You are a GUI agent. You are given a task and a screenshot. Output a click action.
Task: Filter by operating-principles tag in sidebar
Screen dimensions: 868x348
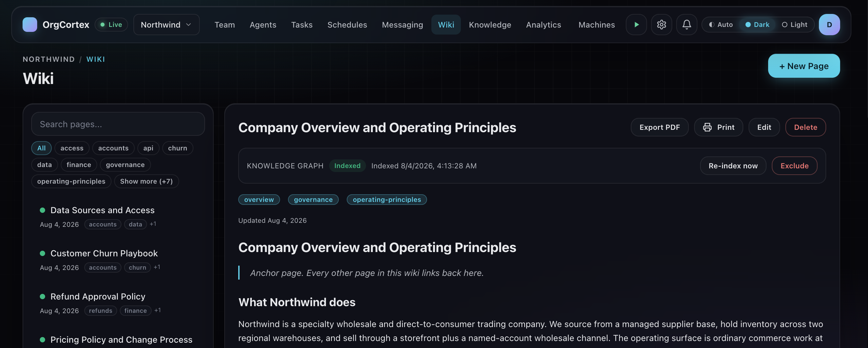(71, 181)
